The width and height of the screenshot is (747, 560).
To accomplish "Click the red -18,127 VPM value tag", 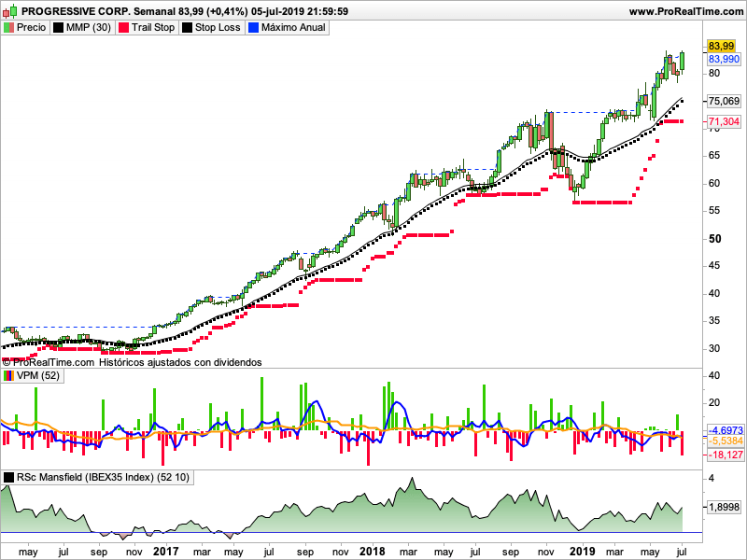I will [x=725, y=455].
